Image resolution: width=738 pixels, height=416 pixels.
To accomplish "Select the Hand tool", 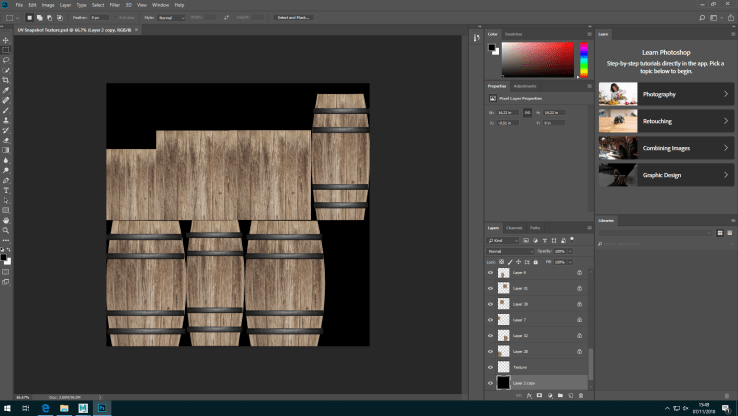I will click(6, 220).
